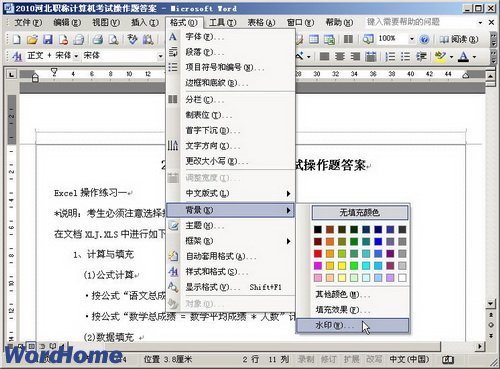Toggle 录制 in status bar
500x369 pixels.
point(305,359)
